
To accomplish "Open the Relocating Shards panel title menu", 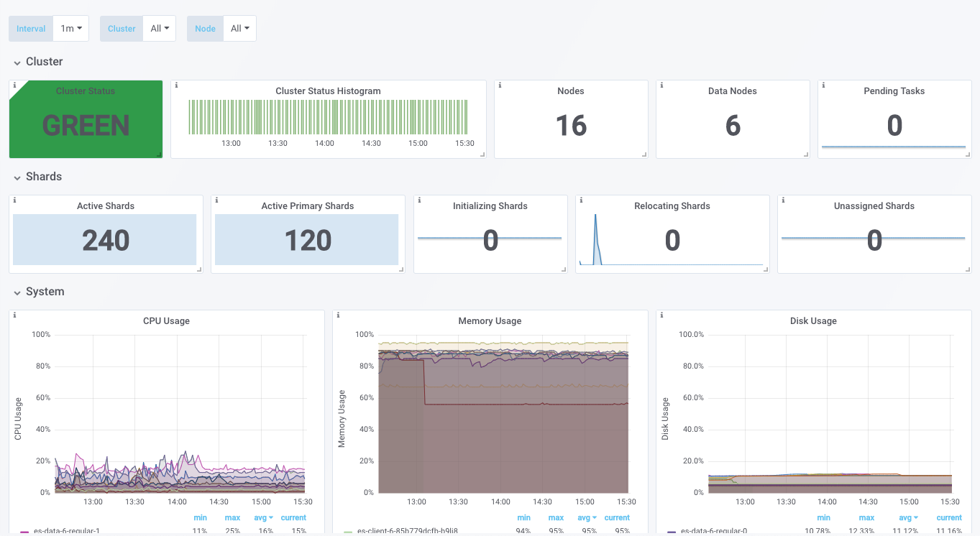I will coord(672,206).
